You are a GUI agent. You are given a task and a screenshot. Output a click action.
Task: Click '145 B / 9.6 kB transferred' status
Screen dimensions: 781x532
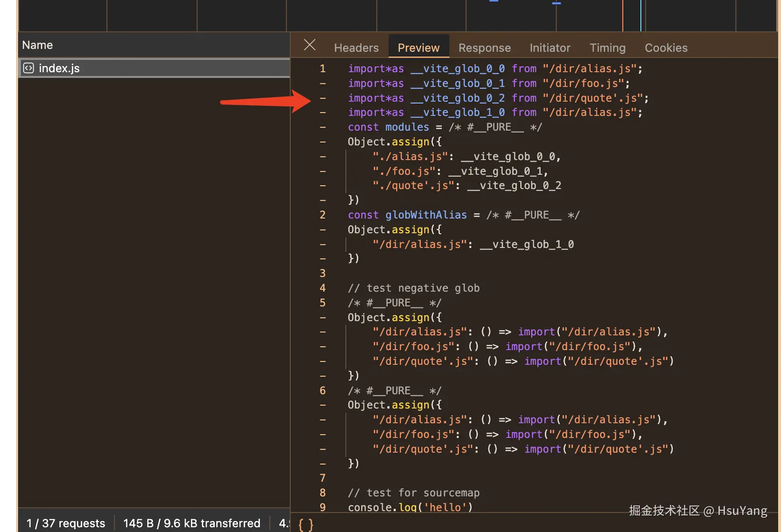click(191, 523)
